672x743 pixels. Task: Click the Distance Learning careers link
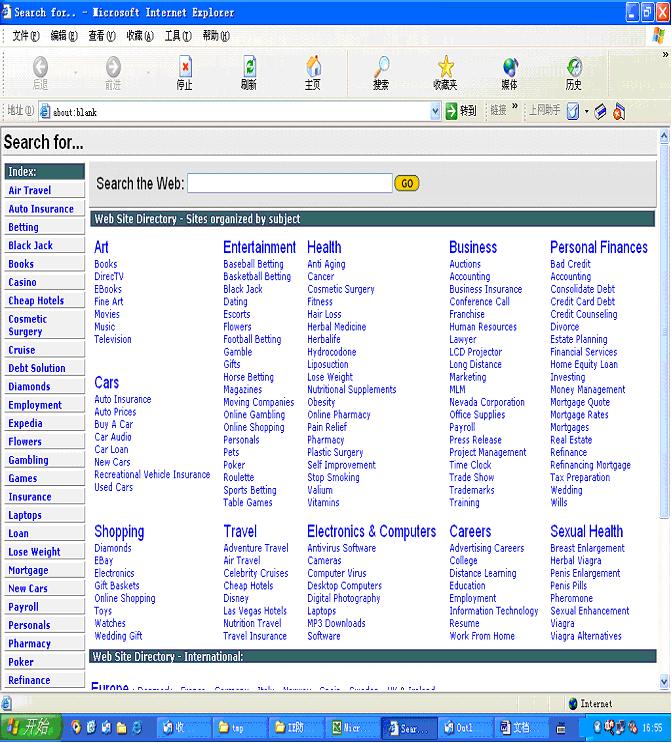482,573
